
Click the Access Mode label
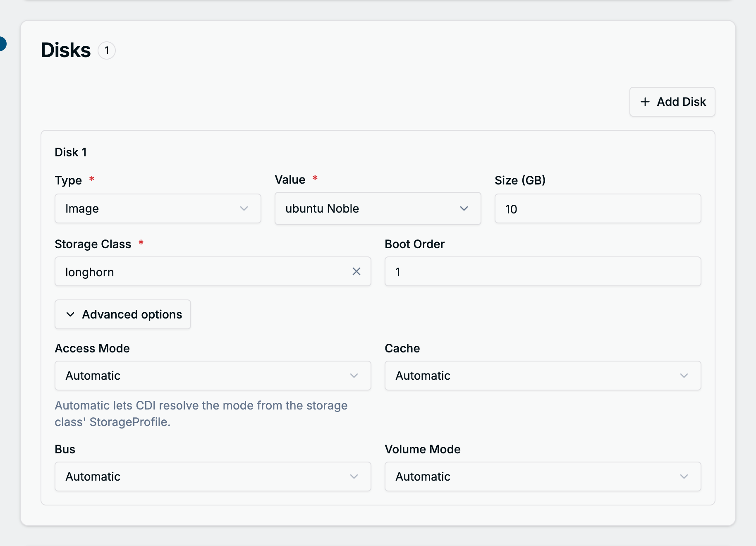tap(92, 348)
